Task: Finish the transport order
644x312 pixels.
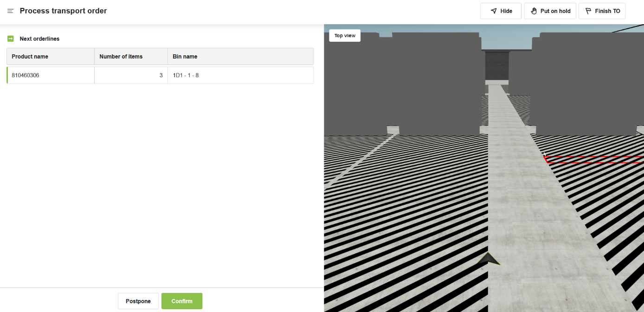Action: coord(602,11)
